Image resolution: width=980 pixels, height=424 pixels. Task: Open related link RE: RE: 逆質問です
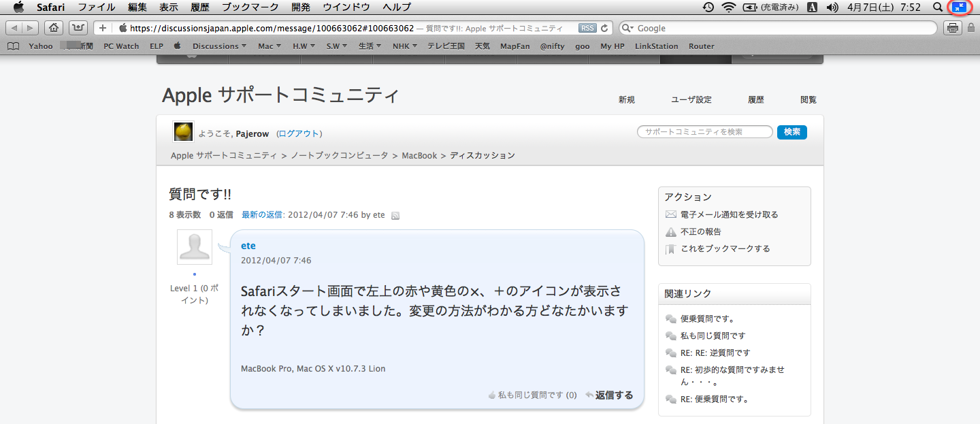715,353
